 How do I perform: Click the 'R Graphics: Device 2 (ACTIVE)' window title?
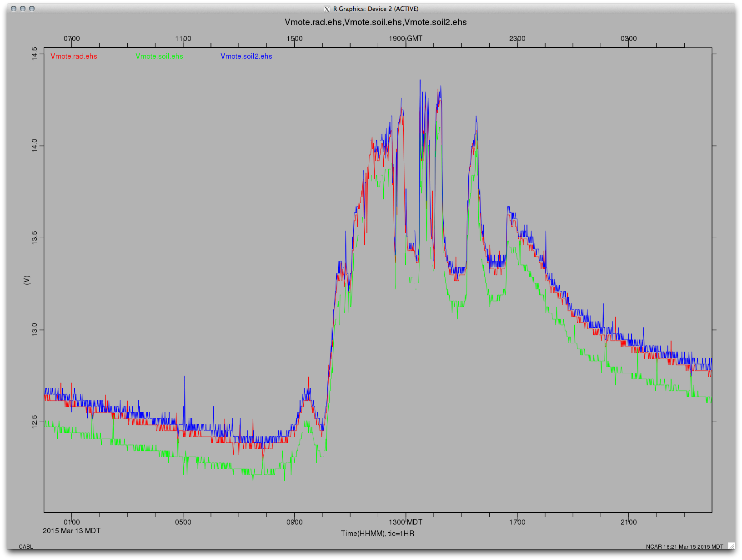(x=376, y=9)
